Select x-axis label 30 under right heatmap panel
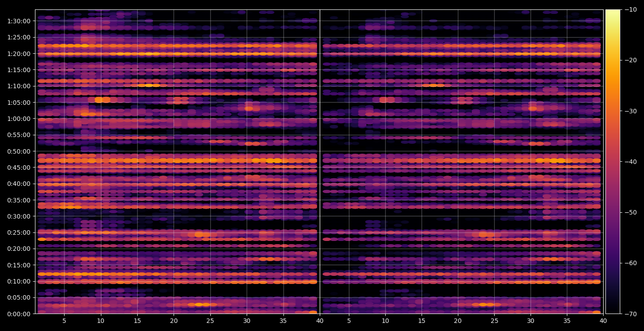Image resolution: width=644 pixels, height=331 pixels. [x=531, y=321]
